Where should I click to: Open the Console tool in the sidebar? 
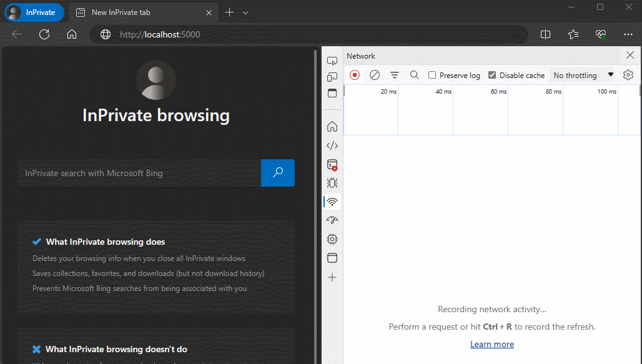point(332,165)
